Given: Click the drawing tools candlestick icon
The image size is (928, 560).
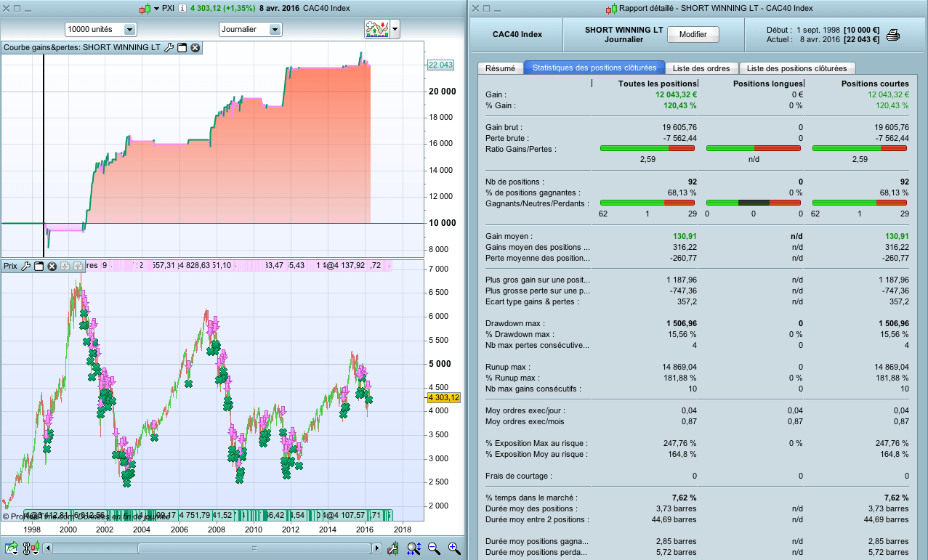Looking at the screenshot, I should point(393,548).
